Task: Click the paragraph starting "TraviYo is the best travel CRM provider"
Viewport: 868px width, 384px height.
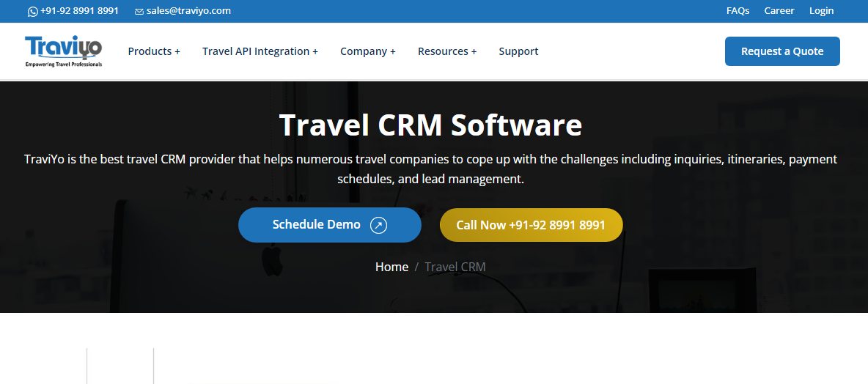Action: (x=430, y=169)
